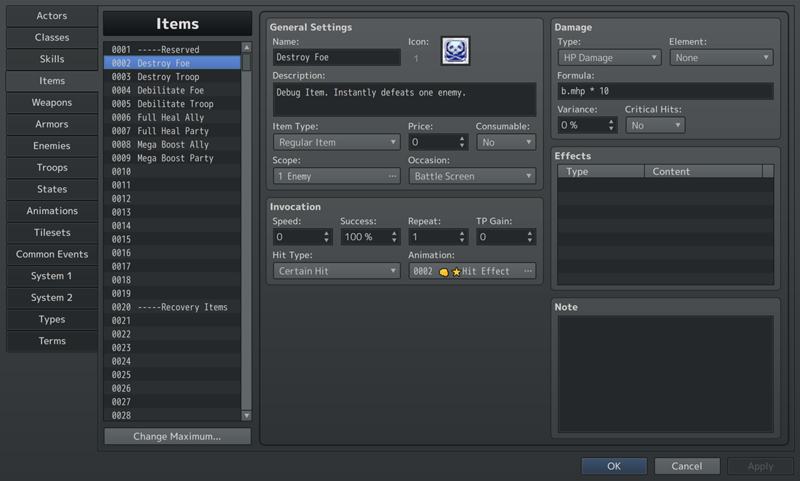The height and width of the screenshot is (481, 800).
Task: Expand the Damage Type dropdown
Action: click(609, 58)
